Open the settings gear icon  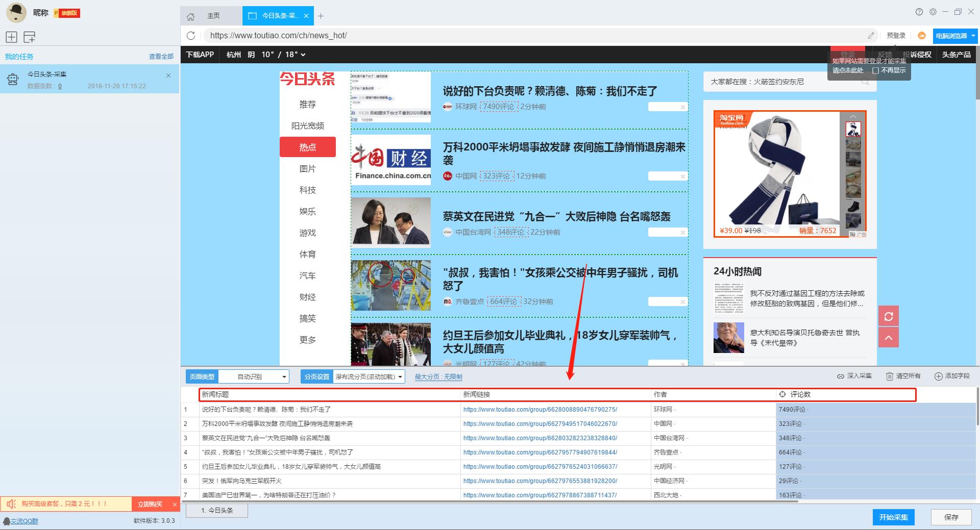[933, 12]
